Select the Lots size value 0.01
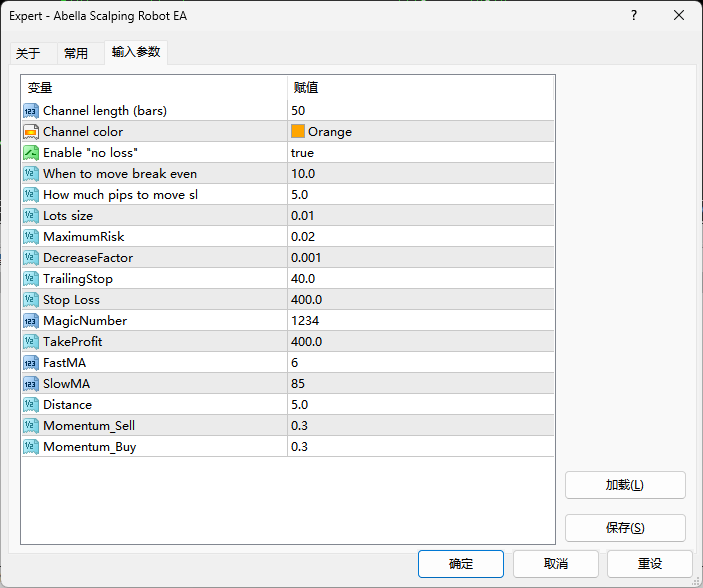This screenshot has width=703, height=588. [x=303, y=216]
